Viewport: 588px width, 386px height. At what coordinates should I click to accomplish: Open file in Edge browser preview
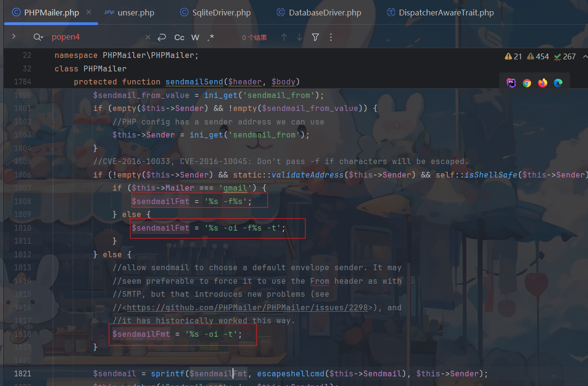click(x=558, y=83)
